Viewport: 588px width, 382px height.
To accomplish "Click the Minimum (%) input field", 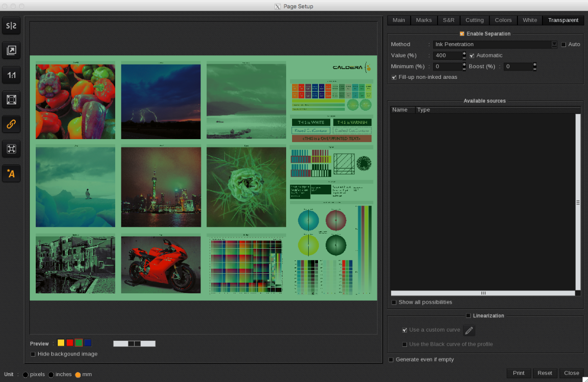I will 447,67.
